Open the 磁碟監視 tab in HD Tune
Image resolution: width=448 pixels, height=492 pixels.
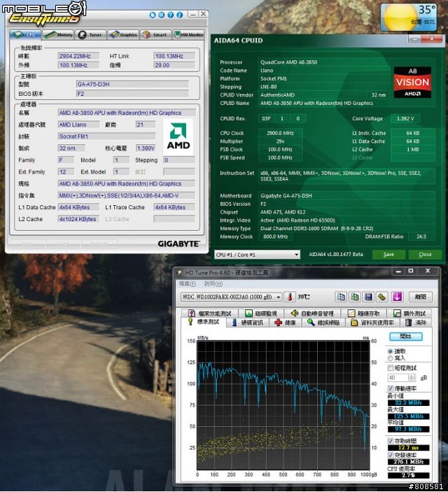point(261,313)
